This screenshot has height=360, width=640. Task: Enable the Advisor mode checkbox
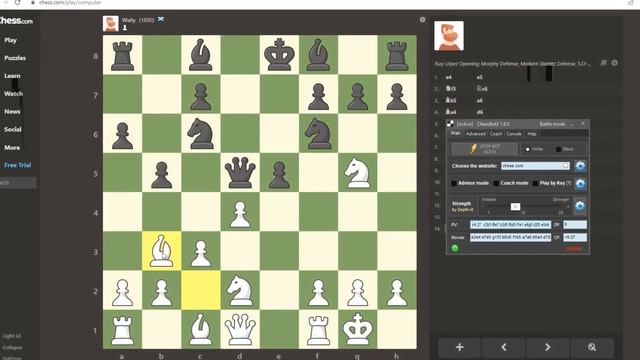tap(454, 183)
